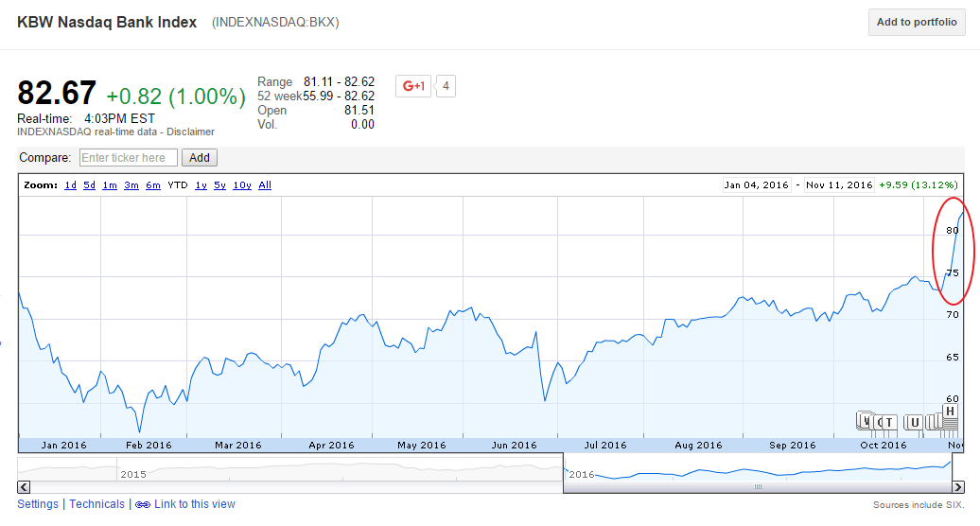Click the Link to this view link
980x526 pixels.
[x=194, y=504]
